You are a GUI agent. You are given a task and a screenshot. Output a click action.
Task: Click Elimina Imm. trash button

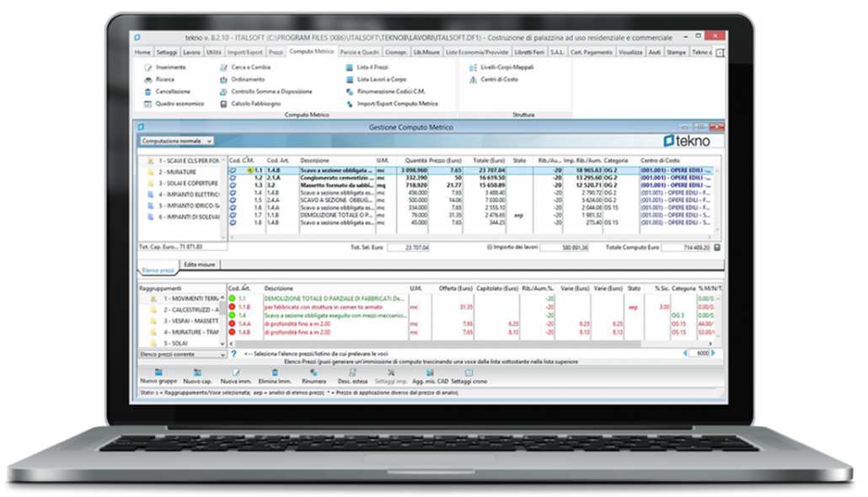(275, 377)
